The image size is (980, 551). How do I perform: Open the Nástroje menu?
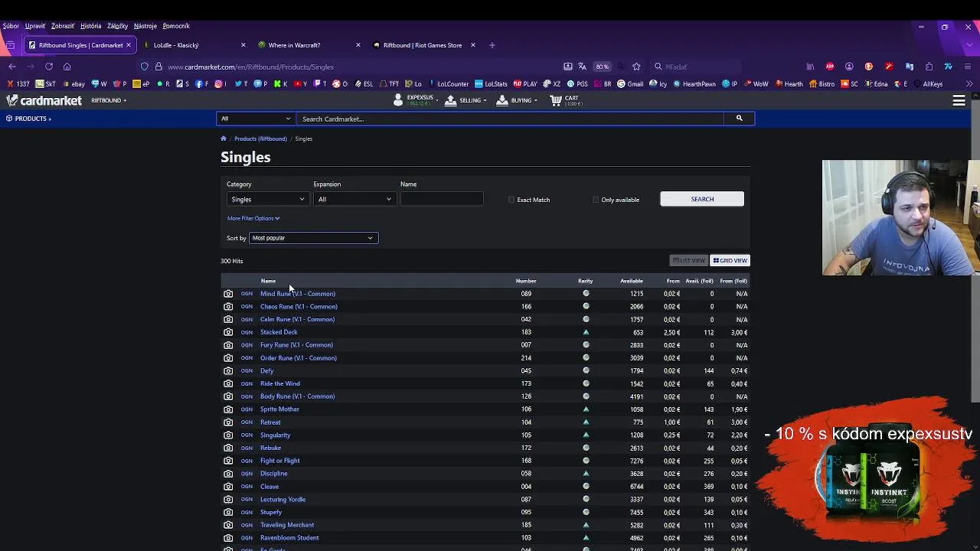145,26
